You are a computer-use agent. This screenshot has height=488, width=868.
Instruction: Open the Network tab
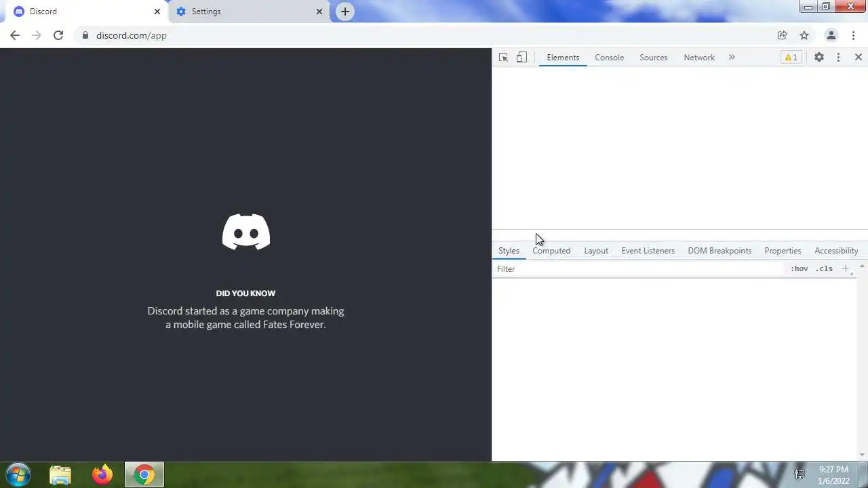click(699, 58)
